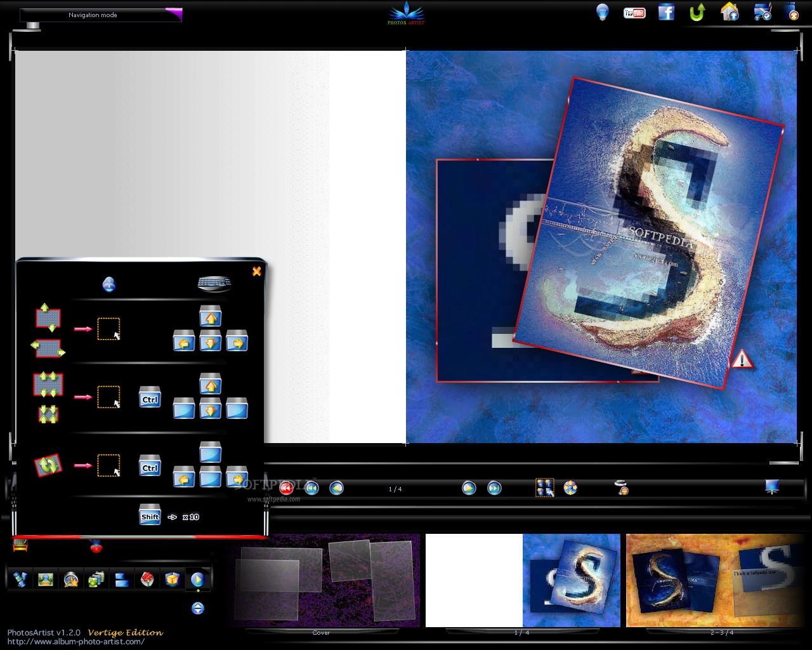
Task: Click the right arrow key in move row
Action: click(x=237, y=341)
